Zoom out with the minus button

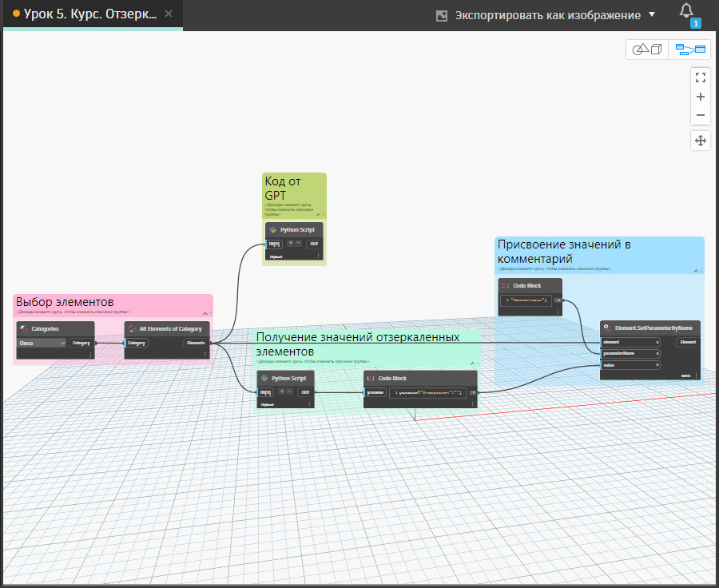700,116
